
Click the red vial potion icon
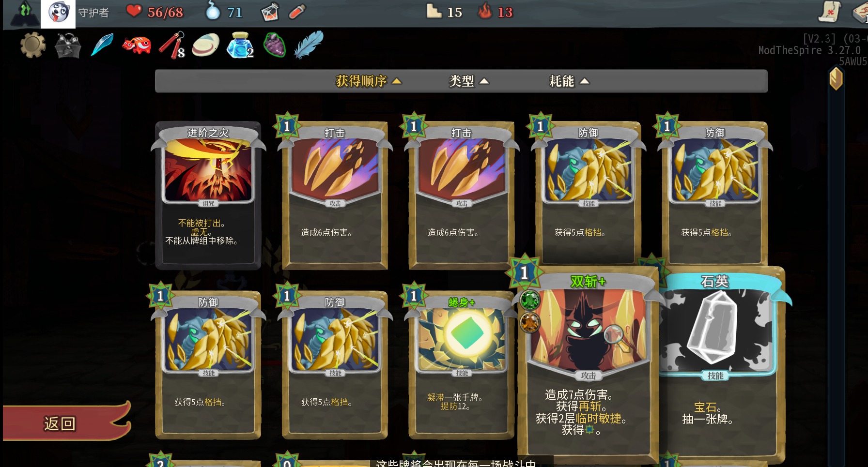(x=297, y=12)
